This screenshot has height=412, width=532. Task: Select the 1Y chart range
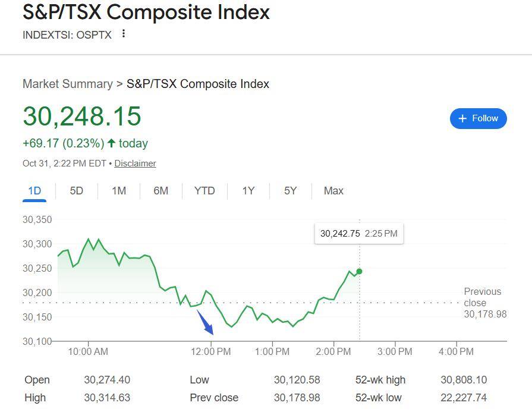coord(248,191)
